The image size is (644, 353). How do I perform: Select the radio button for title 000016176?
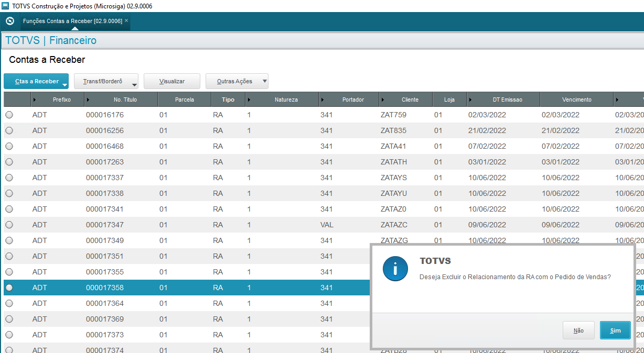pos(9,115)
